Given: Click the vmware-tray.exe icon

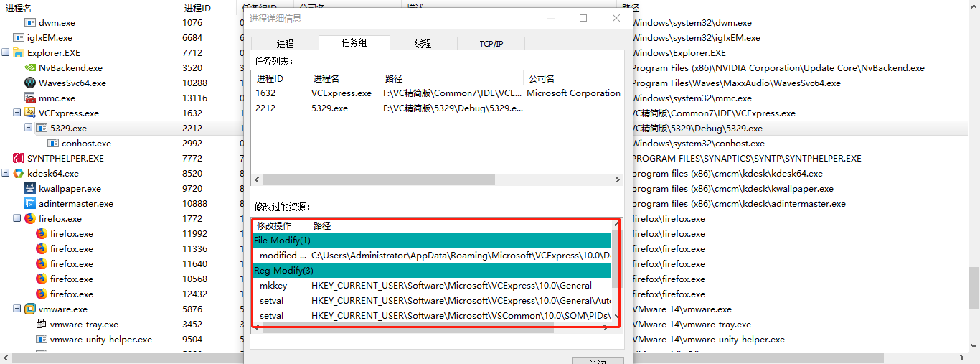Looking at the screenshot, I should 41,325.
